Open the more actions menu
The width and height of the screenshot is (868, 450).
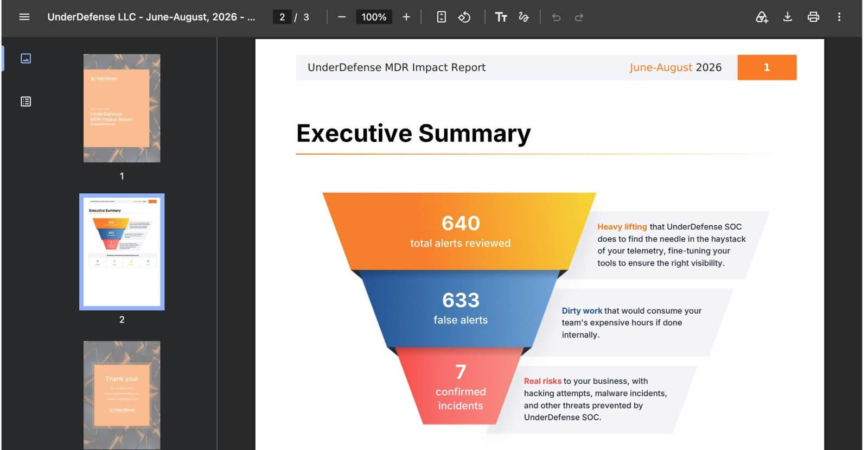839,17
